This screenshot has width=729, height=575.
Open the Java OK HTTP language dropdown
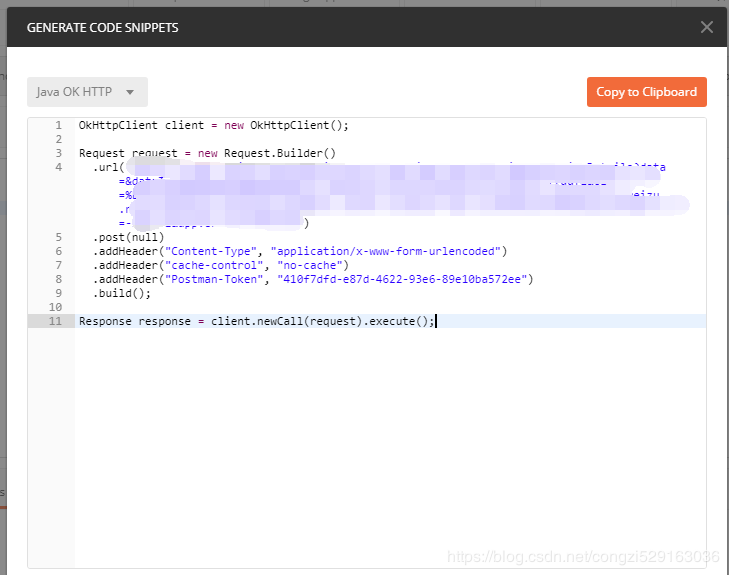(87, 92)
